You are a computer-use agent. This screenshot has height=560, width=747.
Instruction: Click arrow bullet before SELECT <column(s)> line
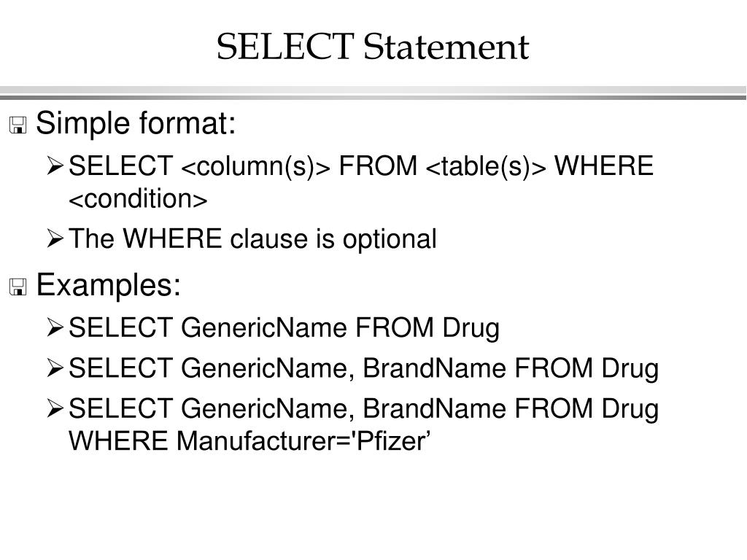pos(55,166)
